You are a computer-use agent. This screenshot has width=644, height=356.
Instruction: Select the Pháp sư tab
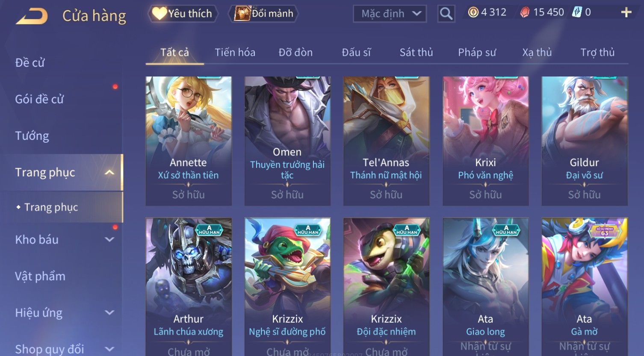477,53
